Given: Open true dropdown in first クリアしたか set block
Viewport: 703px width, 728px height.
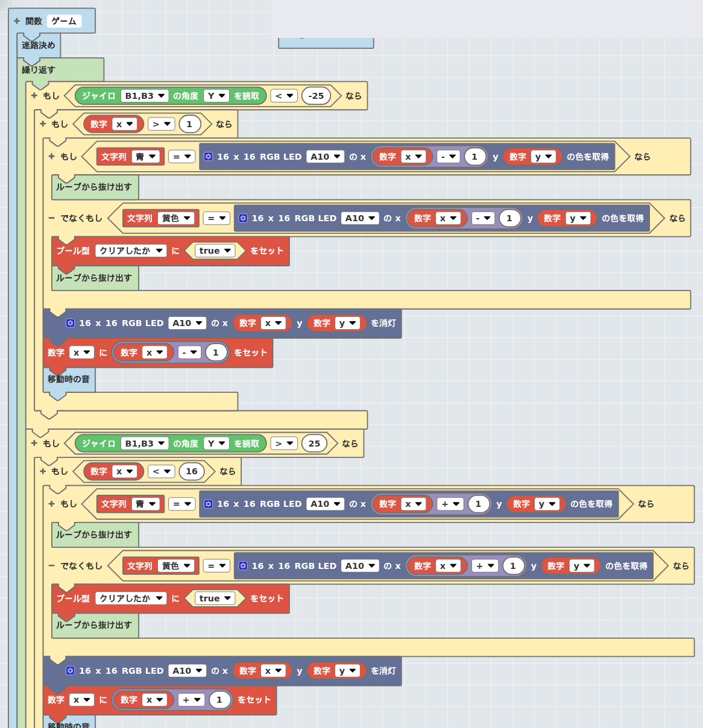Looking at the screenshot, I should tap(215, 251).
